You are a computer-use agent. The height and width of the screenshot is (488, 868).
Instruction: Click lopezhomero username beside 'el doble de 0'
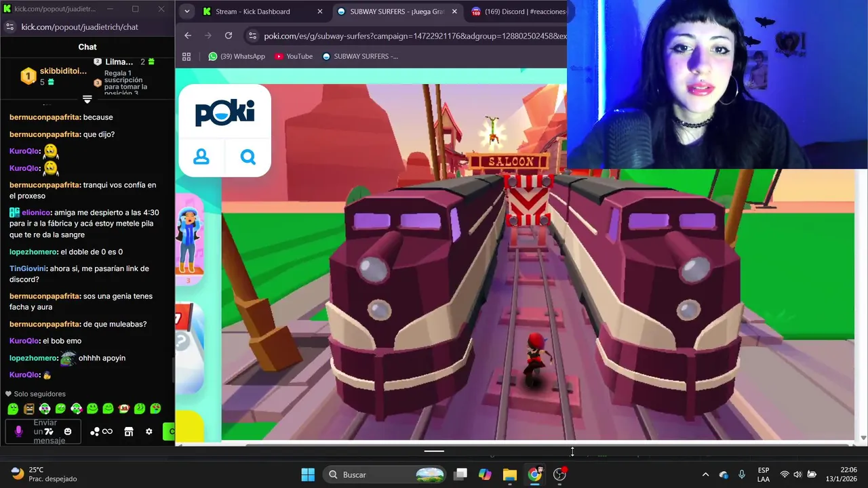coord(33,252)
